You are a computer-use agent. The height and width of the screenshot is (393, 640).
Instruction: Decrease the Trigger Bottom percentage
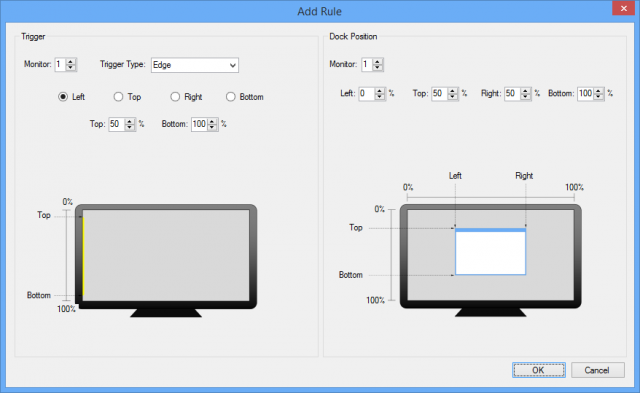pyautogui.click(x=212, y=127)
